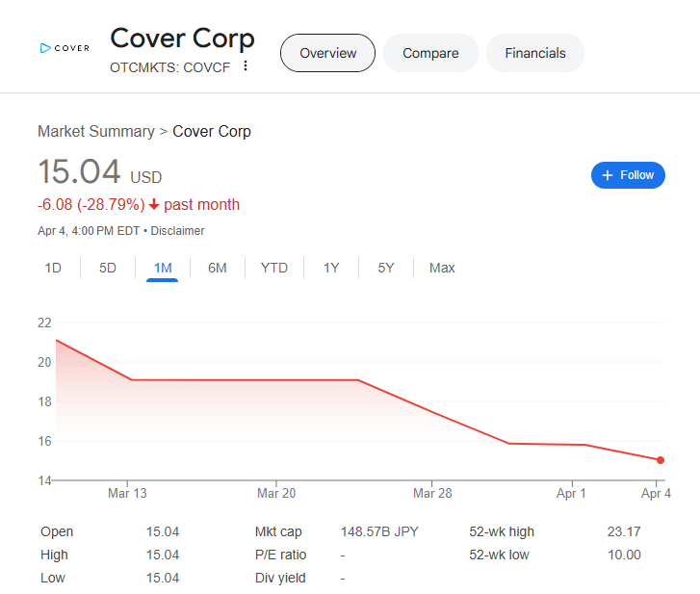Select the 1Y time range
700x594 pixels.
point(331,268)
